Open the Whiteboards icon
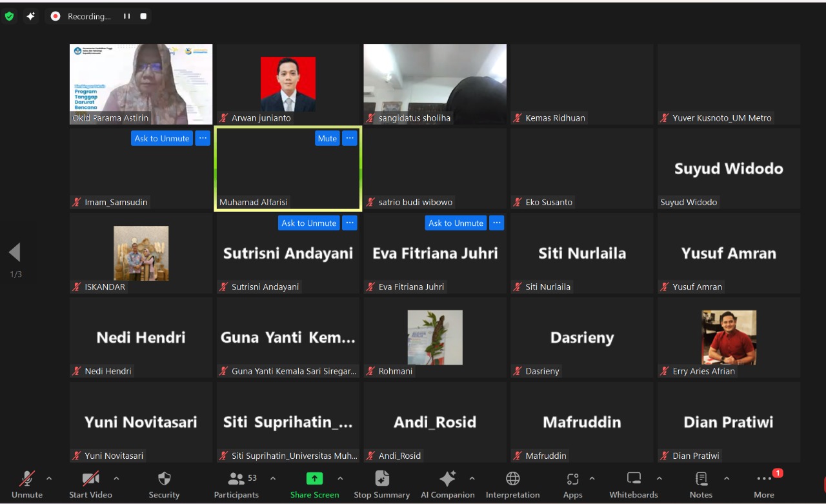This screenshot has width=826, height=504. tap(634, 478)
